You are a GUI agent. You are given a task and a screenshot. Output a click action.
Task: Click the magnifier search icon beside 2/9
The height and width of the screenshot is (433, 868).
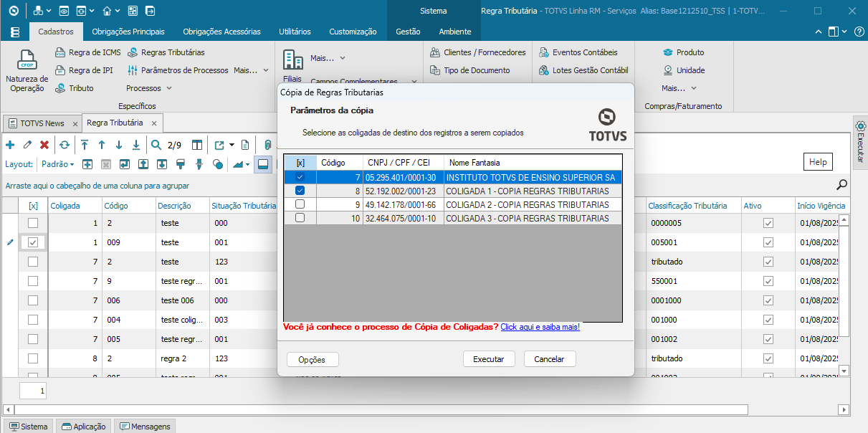[156, 145]
